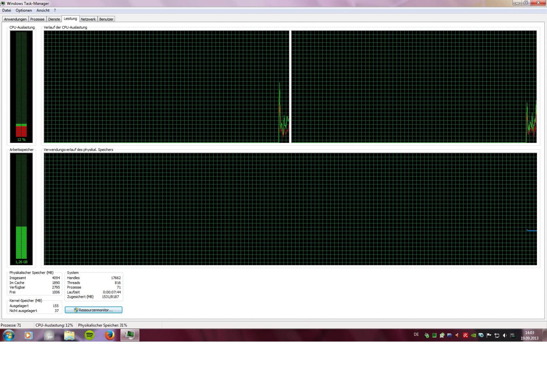Open the grey 'jive' taskbar app
The image size is (547, 392).
(49, 335)
